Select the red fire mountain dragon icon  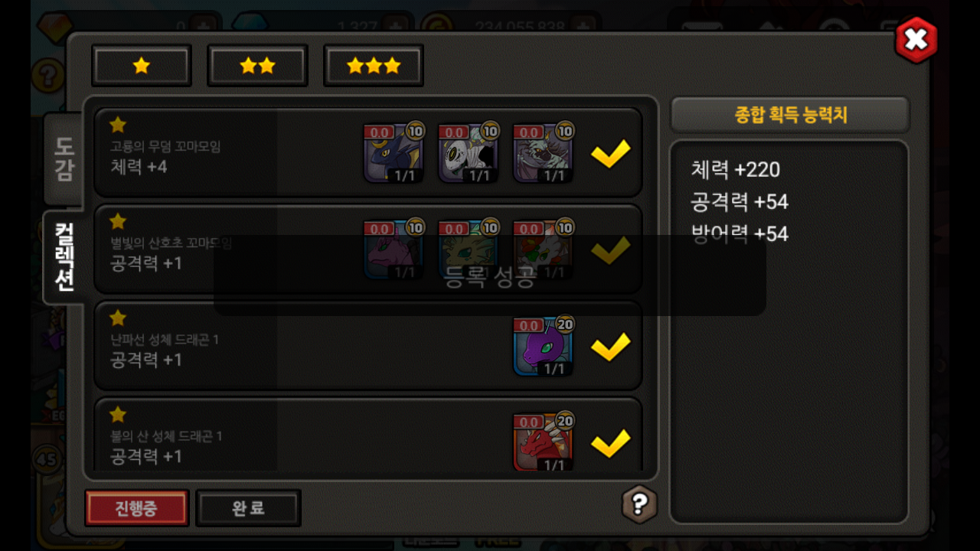(544, 442)
